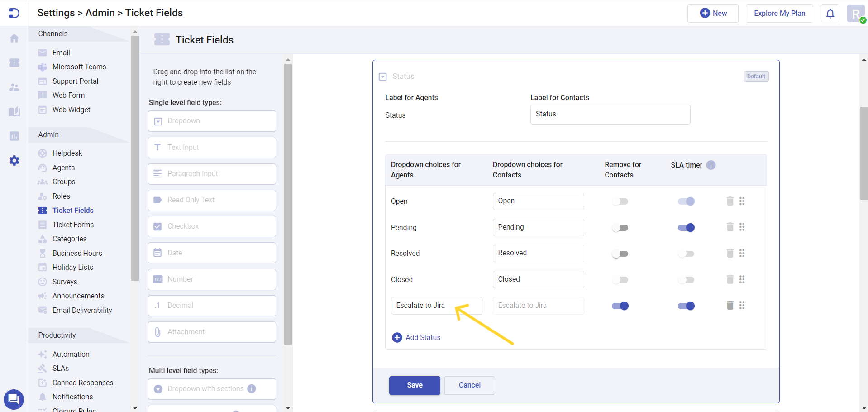Click the knowledge base icon in the sidebar
This screenshot has width=868, height=412.
click(x=14, y=111)
